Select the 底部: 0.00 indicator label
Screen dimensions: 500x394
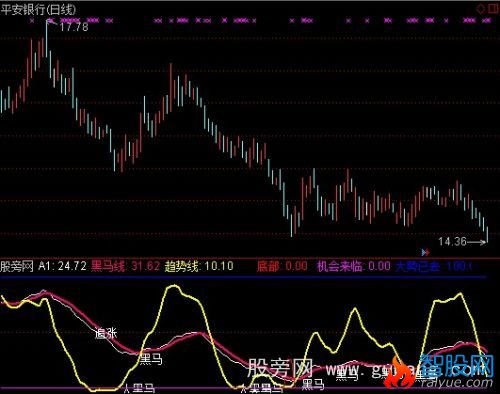282,266
